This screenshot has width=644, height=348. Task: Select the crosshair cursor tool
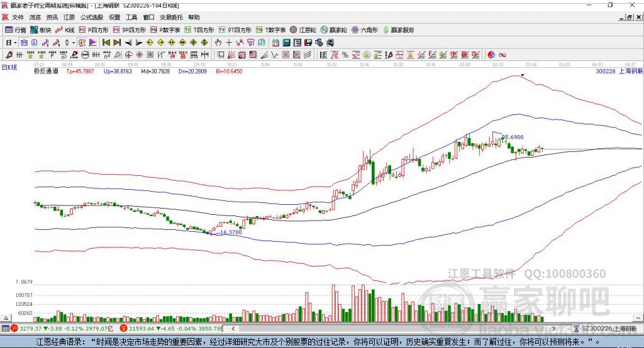229,43
